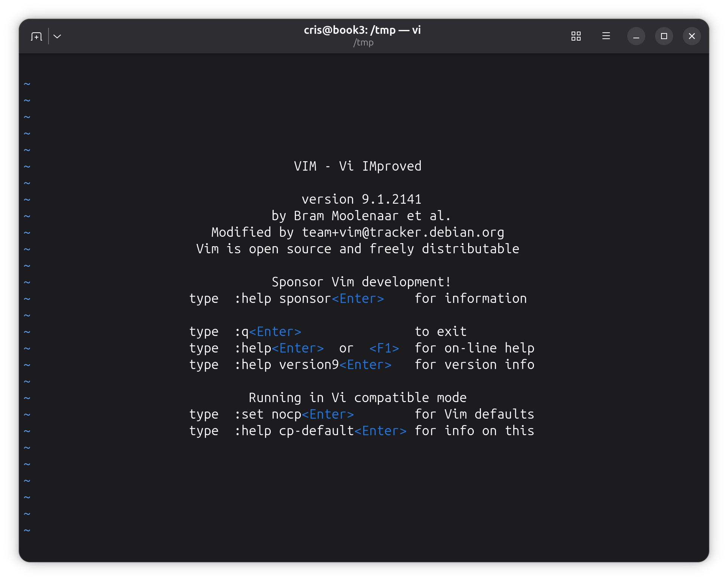The image size is (728, 581).
Task: Click the window title 'cris@book3: /tmp — vi'
Action: pos(362,30)
